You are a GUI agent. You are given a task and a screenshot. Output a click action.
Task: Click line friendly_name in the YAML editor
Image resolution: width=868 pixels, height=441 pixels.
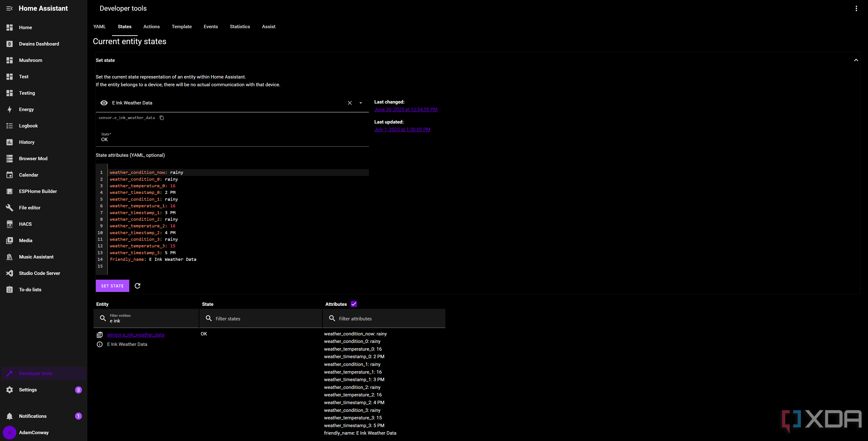pyautogui.click(x=153, y=259)
